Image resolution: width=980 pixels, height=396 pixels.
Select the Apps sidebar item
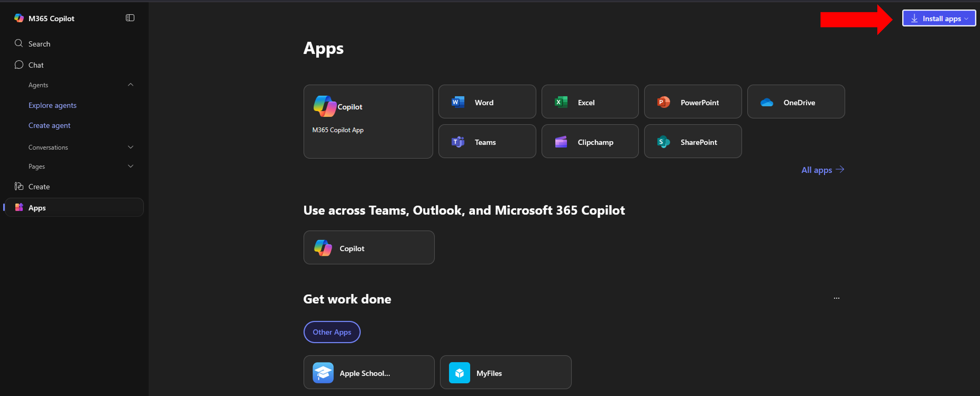pos(74,207)
